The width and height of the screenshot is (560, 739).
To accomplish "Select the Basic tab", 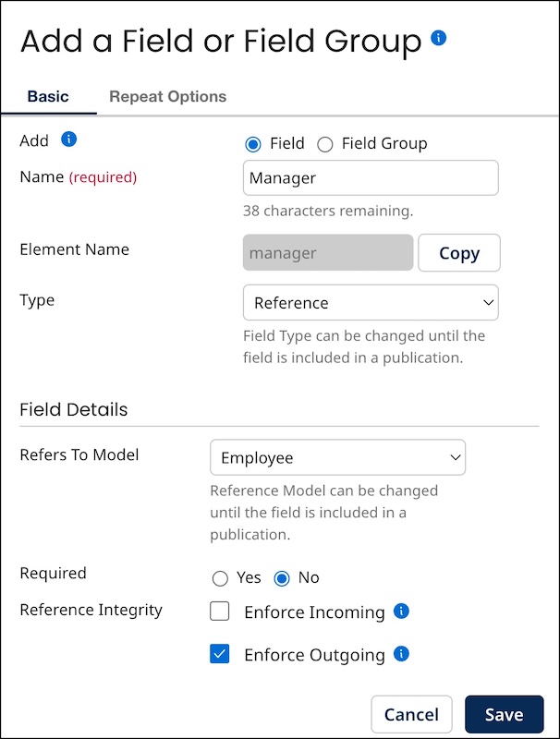I will [48, 96].
